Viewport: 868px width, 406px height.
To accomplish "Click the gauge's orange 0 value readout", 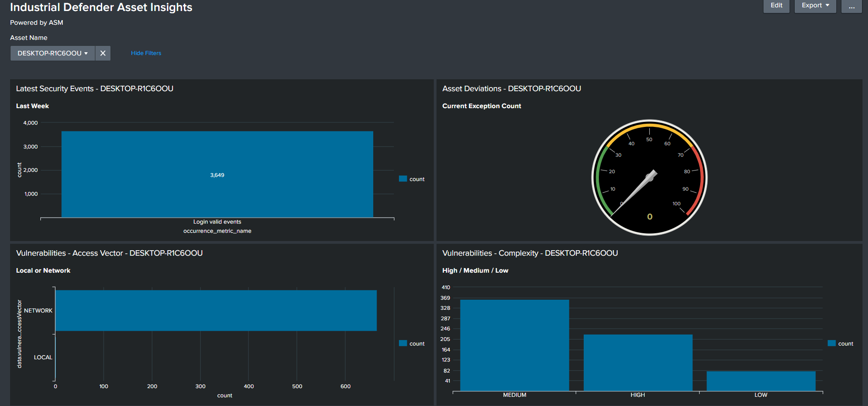I will tap(650, 217).
